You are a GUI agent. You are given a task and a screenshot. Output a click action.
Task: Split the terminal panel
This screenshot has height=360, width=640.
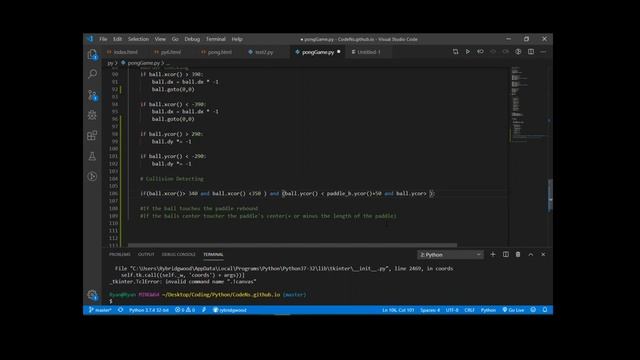[x=506, y=254]
